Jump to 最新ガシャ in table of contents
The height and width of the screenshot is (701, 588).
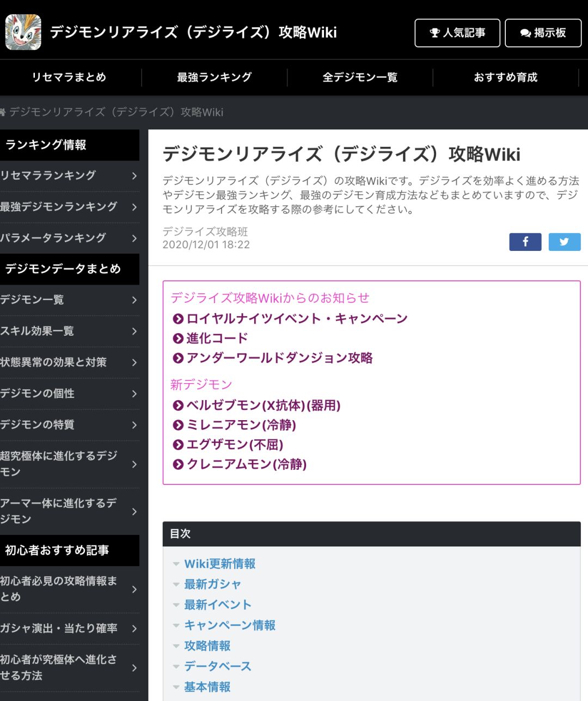tap(212, 585)
